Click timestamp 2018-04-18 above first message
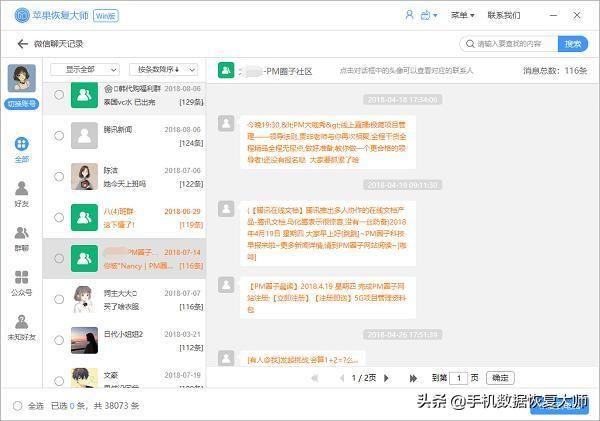The image size is (600, 421). [x=403, y=100]
